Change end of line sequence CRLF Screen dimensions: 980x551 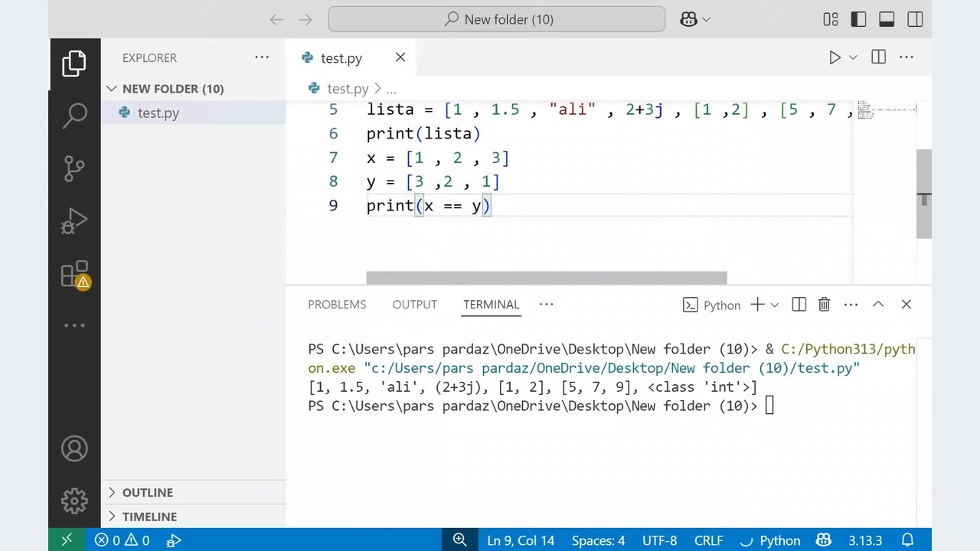point(708,540)
